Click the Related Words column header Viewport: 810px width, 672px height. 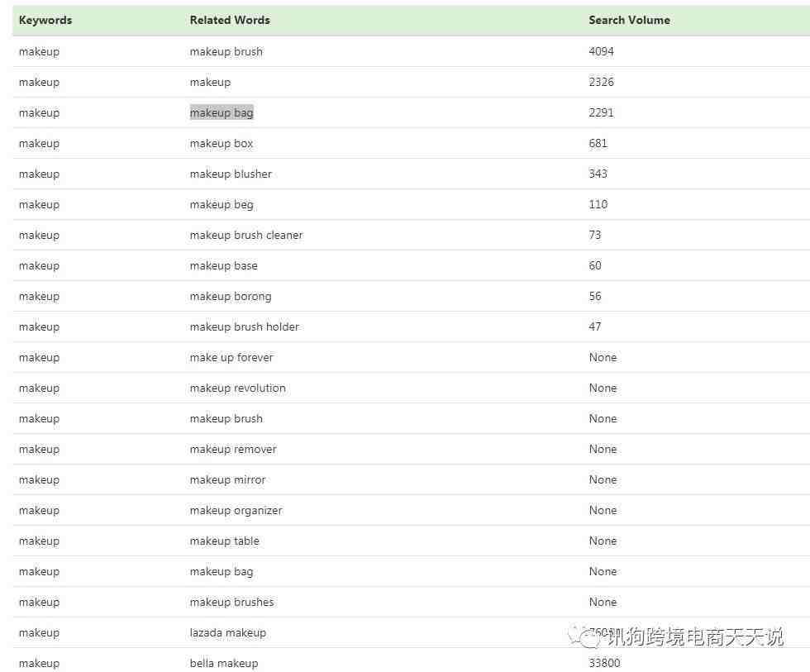tap(230, 20)
